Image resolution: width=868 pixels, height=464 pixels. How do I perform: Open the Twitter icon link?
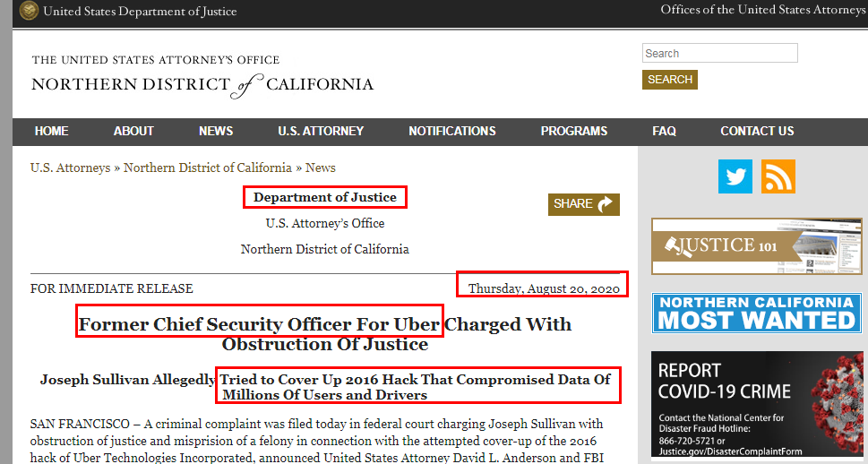pyautogui.click(x=735, y=176)
